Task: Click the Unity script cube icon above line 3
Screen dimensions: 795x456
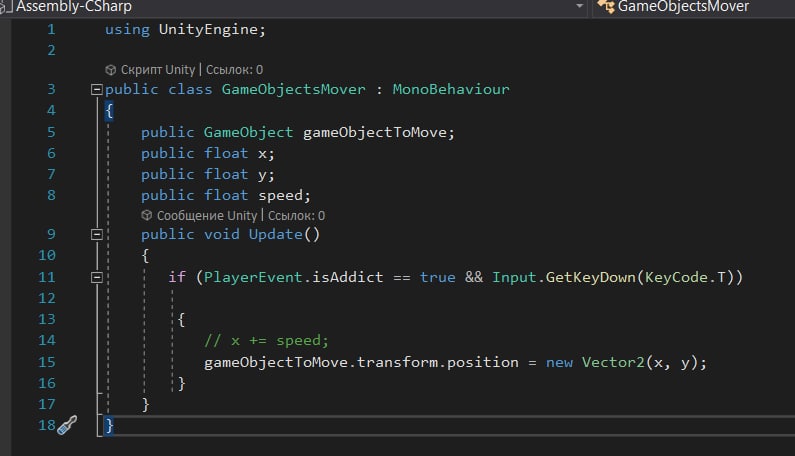Action: tap(111, 70)
